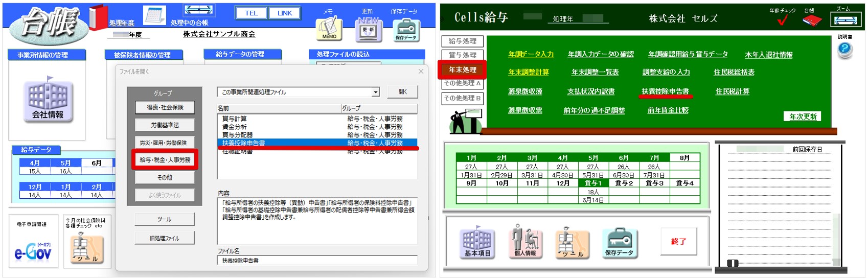Open the red 台帳 book icon in the Cells給与 header
The image size is (868, 279).
[811, 20]
